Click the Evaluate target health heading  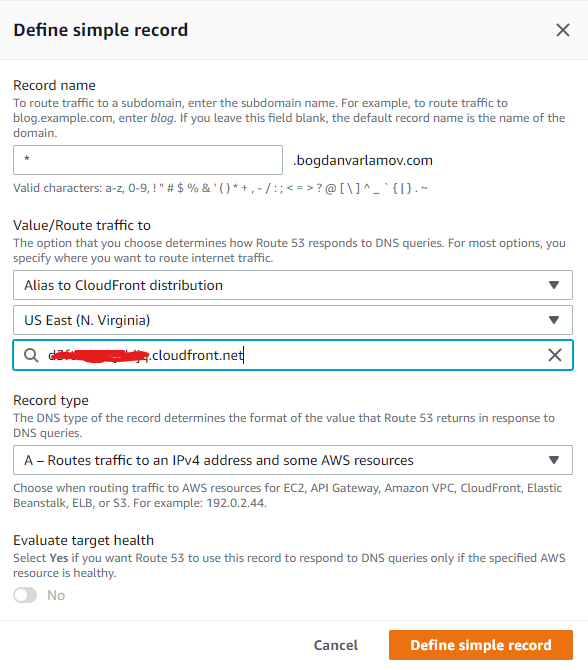pos(83,540)
